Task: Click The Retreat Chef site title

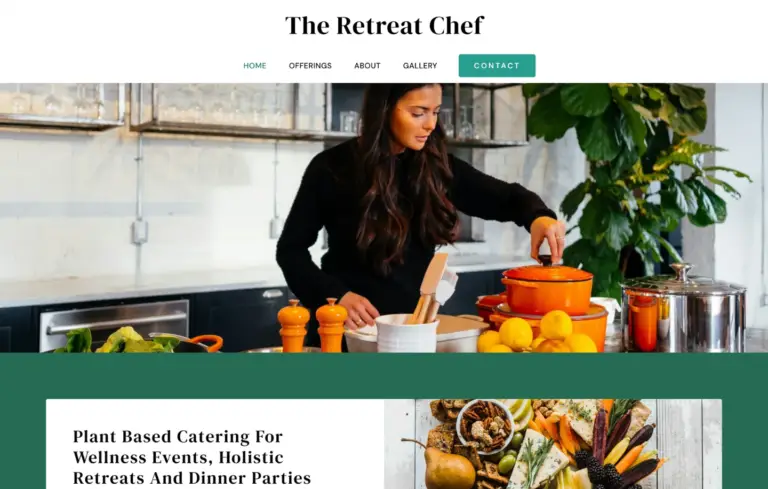Action: (384, 25)
